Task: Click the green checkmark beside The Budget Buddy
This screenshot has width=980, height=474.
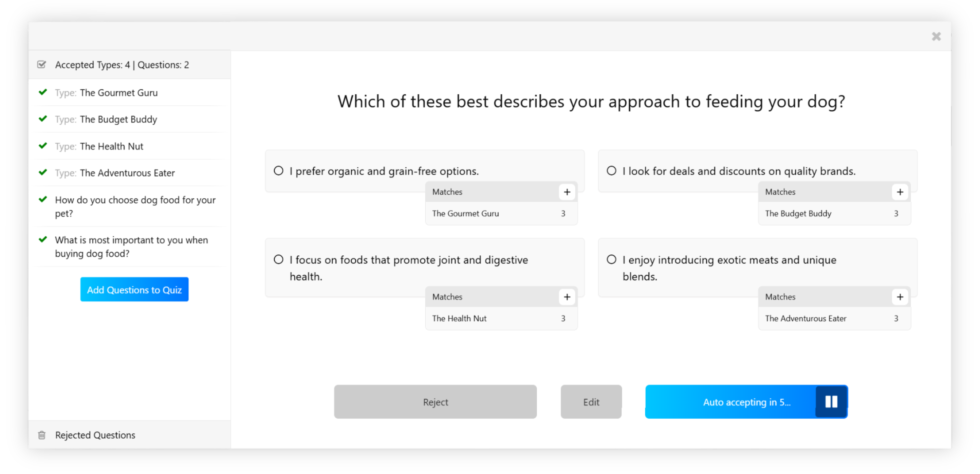Action: click(x=43, y=119)
